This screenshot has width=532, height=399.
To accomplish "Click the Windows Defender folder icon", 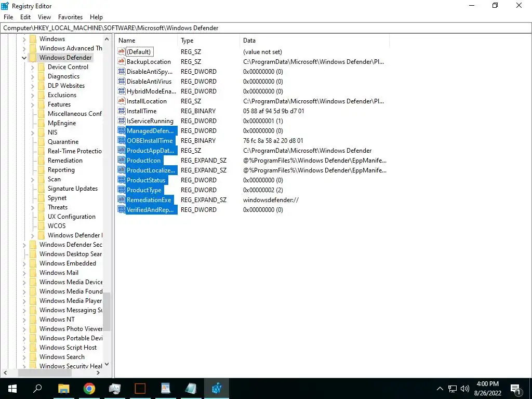I will click(33, 57).
